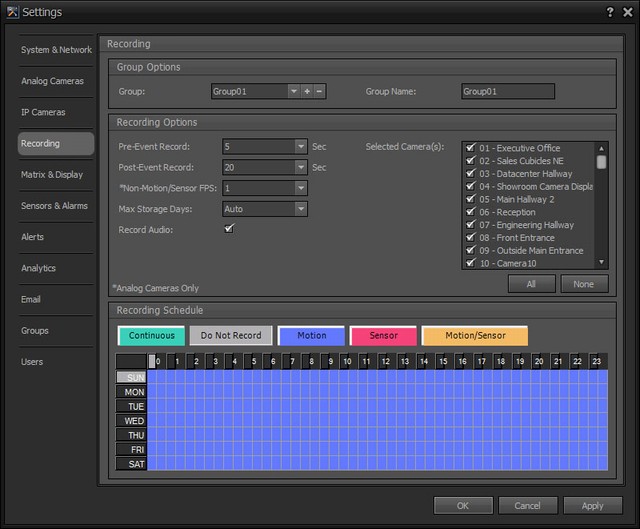
Task: Open IP Cameras settings
Action: 56,112
